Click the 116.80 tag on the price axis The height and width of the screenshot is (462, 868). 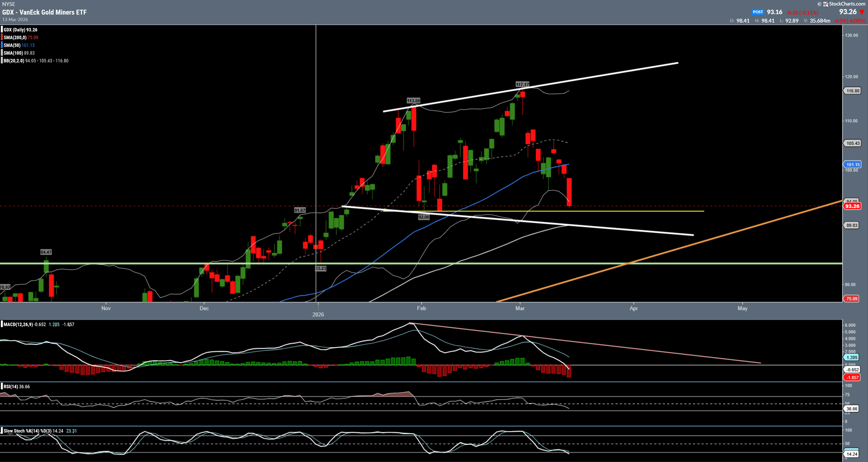pos(853,91)
